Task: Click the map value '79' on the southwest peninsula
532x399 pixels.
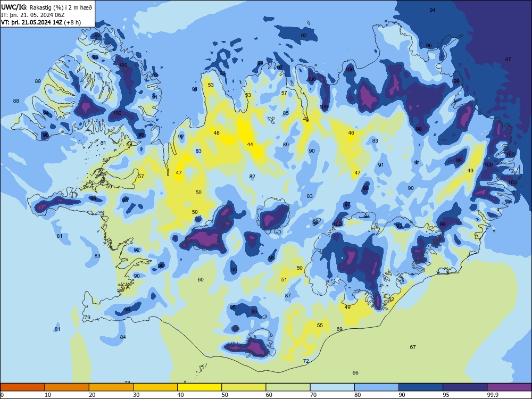Action: pyautogui.click(x=87, y=318)
